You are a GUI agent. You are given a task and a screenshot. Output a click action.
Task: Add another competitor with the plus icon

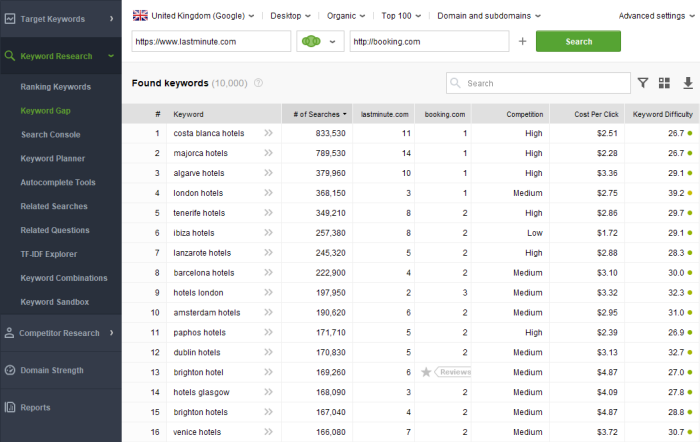tap(522, 41)
